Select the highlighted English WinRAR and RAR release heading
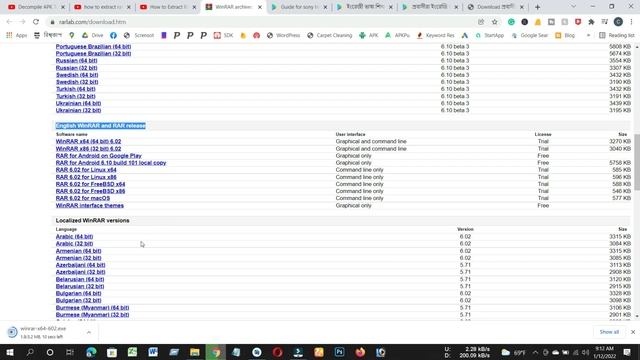This screenshot has height=360, width=640. (x=100, y=126)
